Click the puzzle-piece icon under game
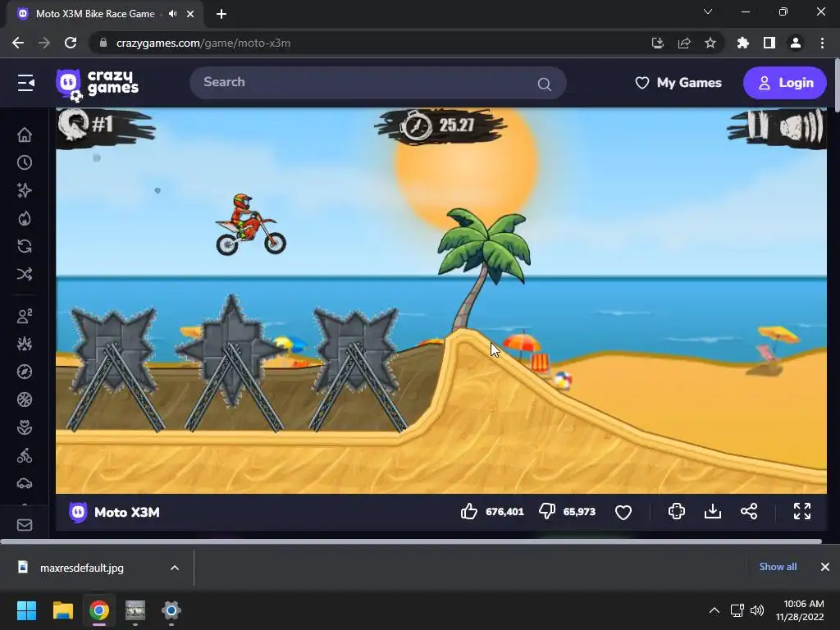Viewport: 840px width, 630px height. tap(677, 512)
